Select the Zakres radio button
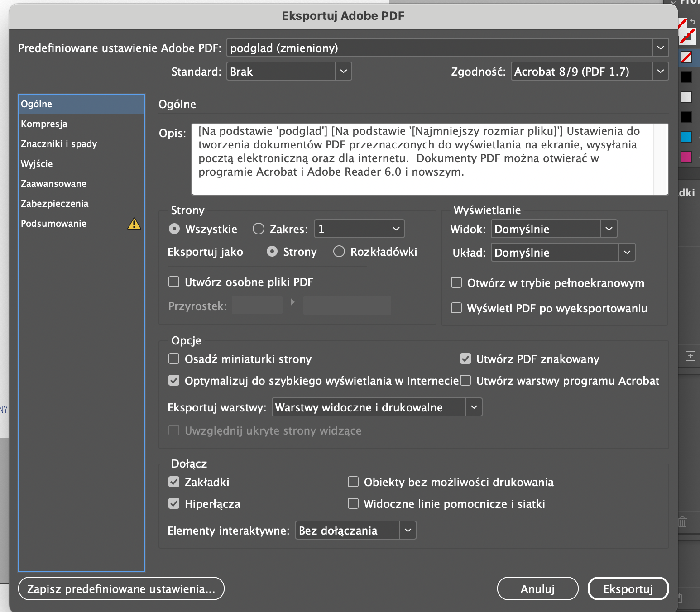 pos(259,229)
